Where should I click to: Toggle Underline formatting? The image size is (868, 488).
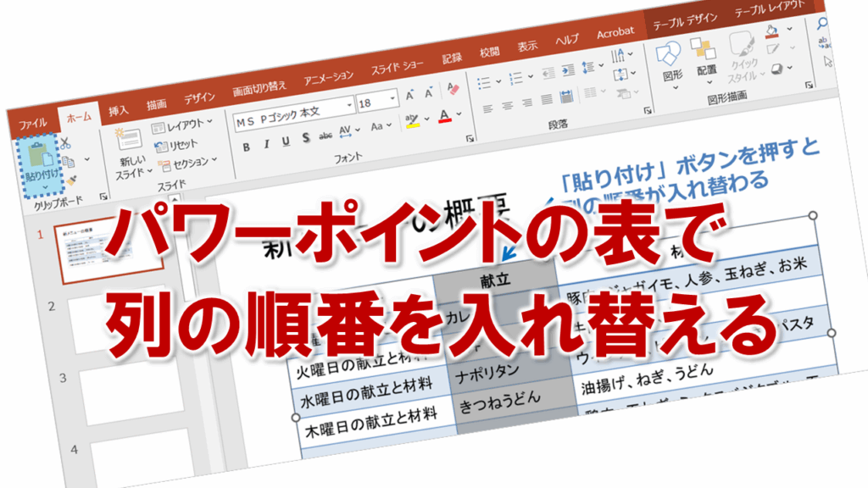pos(285,141)
